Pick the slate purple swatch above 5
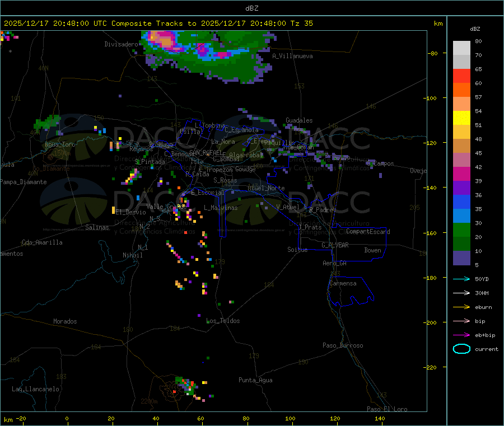Viewport: 504px width, 426px height. coord(461,258)
